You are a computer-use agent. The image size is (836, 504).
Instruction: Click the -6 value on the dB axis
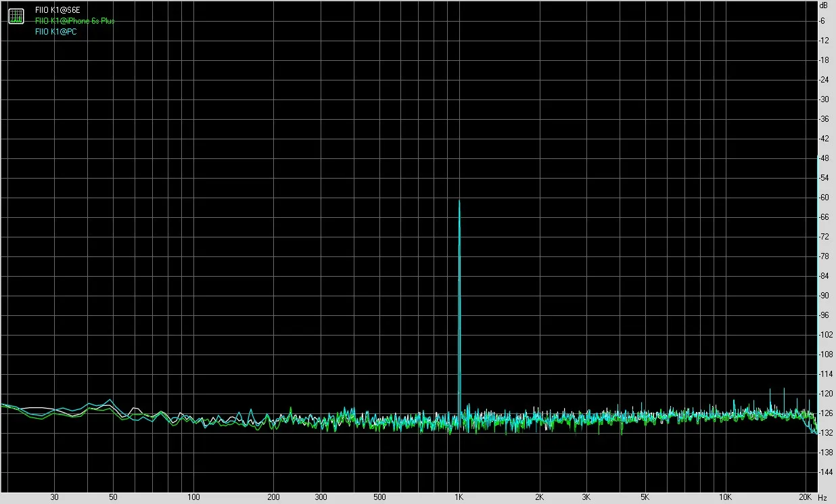coord(822,21)
